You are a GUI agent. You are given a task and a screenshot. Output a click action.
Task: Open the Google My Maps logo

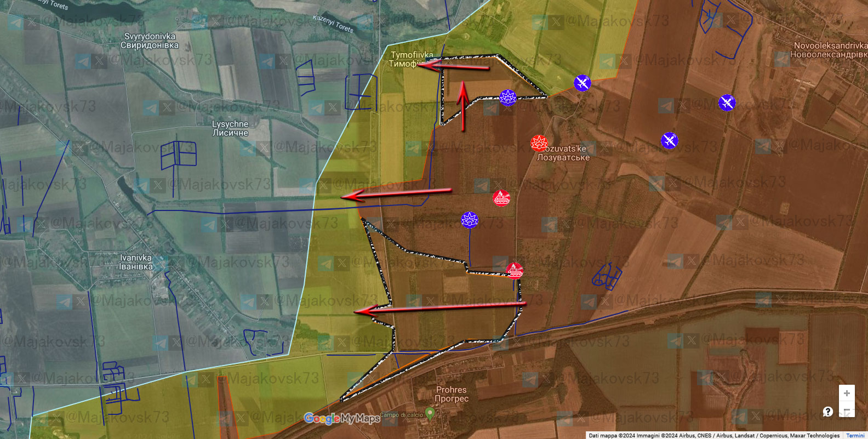pos(342,419)
